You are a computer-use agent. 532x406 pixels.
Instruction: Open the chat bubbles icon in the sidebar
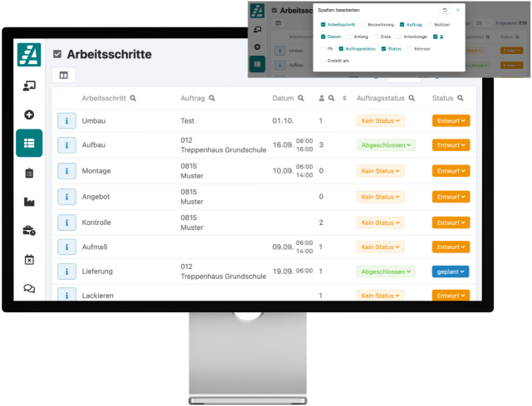coord(29,288)
